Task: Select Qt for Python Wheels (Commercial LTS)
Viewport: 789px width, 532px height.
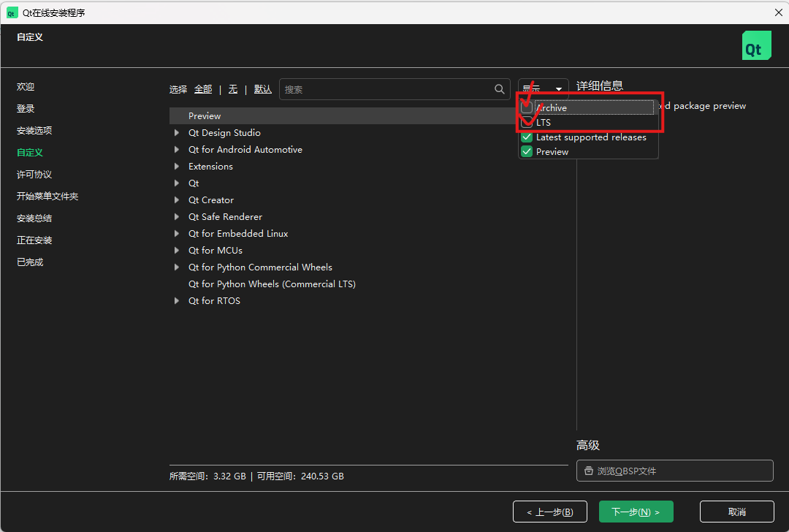Action: 272,284
